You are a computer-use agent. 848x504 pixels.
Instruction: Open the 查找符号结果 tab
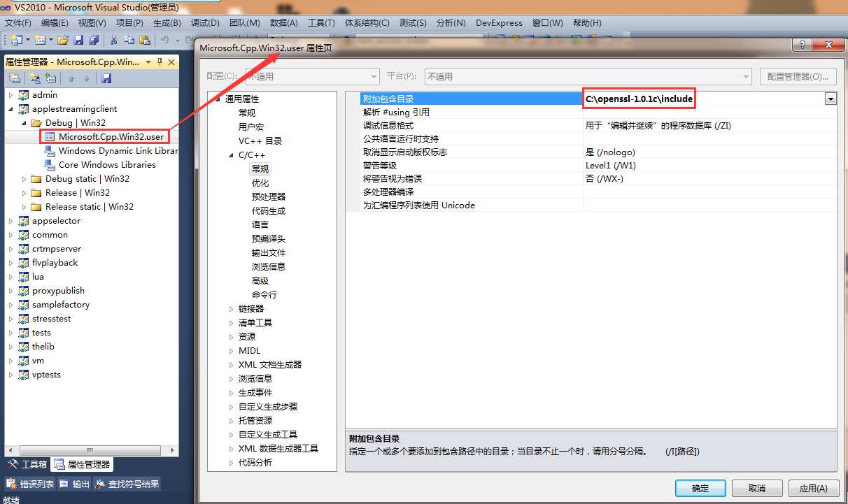[x=127, y=483]
